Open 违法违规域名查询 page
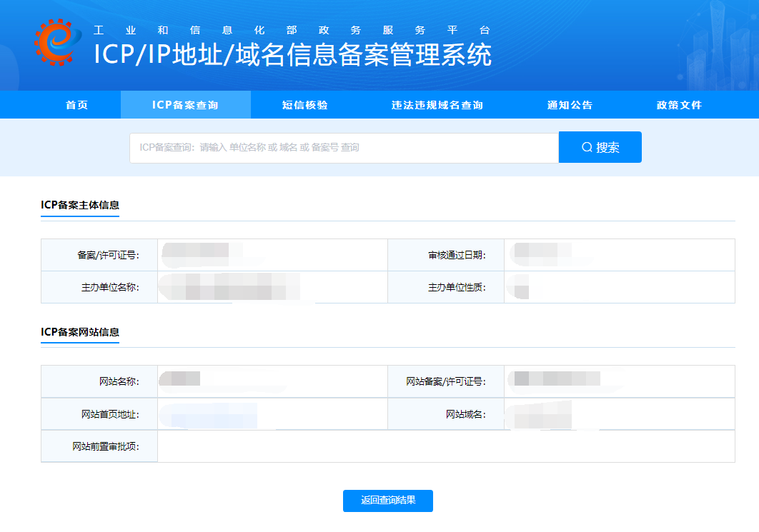 437,105
